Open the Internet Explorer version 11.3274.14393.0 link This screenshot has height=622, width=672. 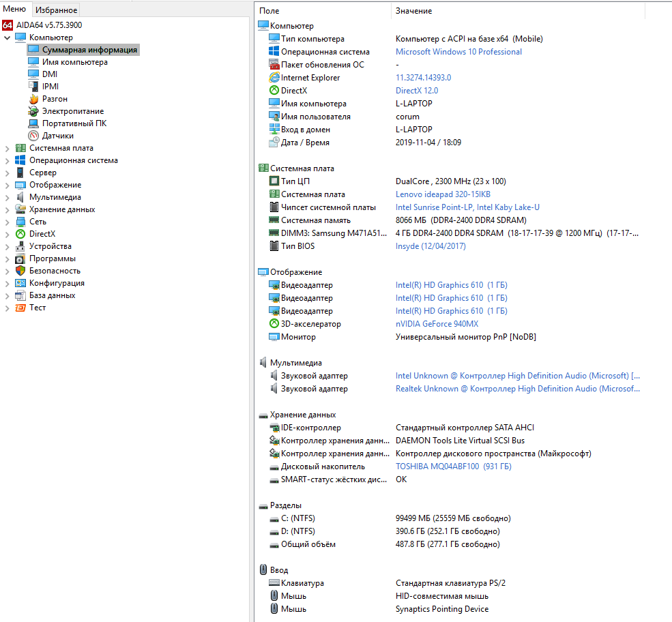pyautogui.click(x=424, y=78)
